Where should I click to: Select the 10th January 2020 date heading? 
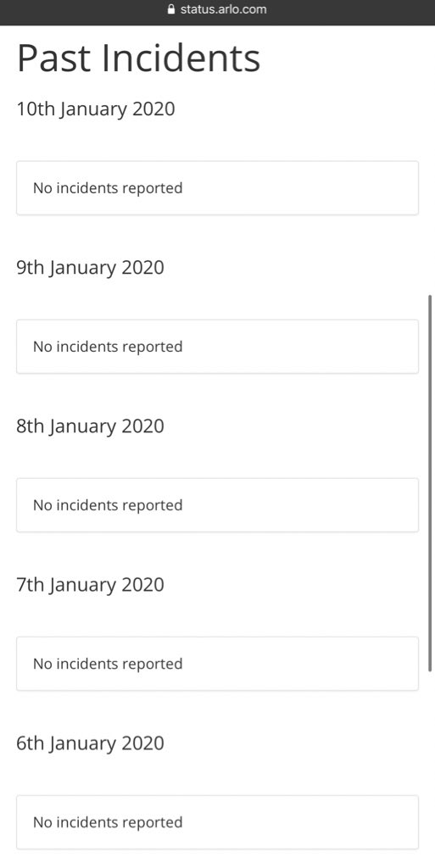pyautogui.click(x=96, y=108)
